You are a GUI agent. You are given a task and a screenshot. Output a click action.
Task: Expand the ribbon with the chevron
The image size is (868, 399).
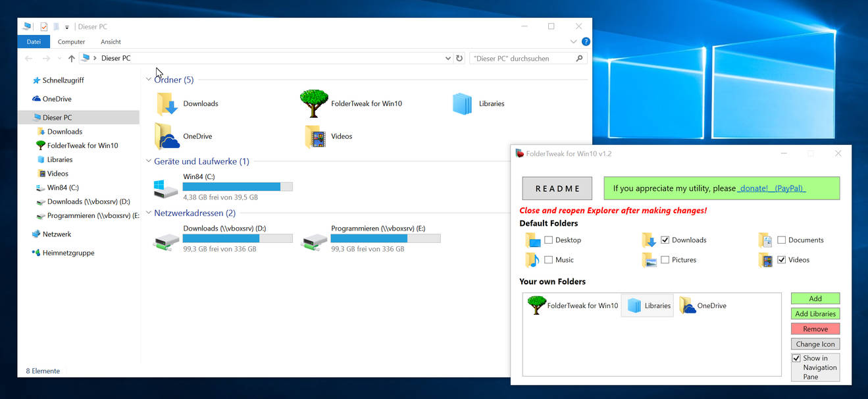[573, 41]
